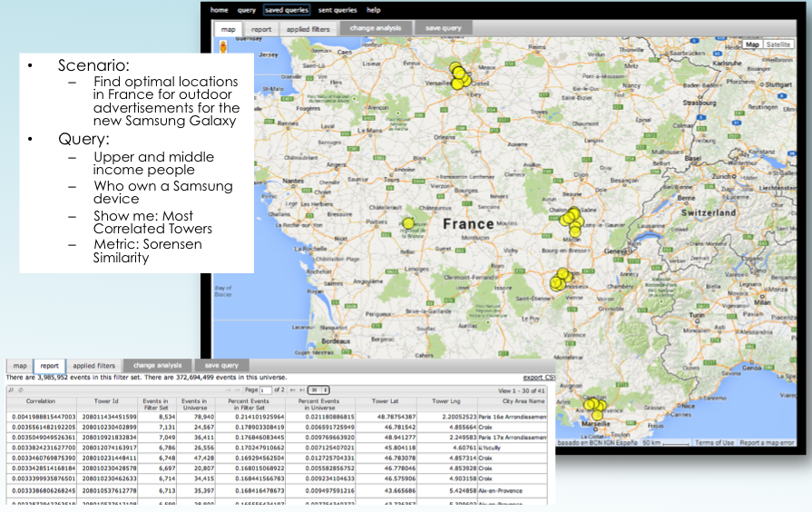The height and width of the screenshot is (512, 812).
Task: Click the Page number input field
Action: (266, 390)
